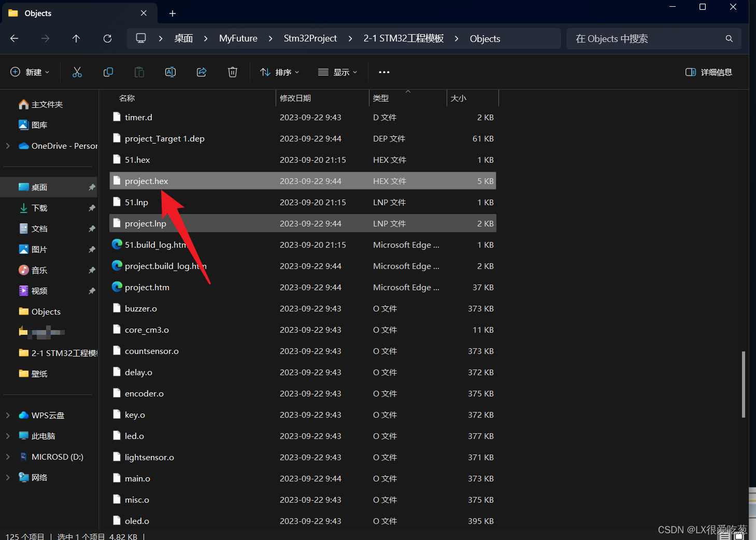Go forward with the right arrow

point(46,38)
